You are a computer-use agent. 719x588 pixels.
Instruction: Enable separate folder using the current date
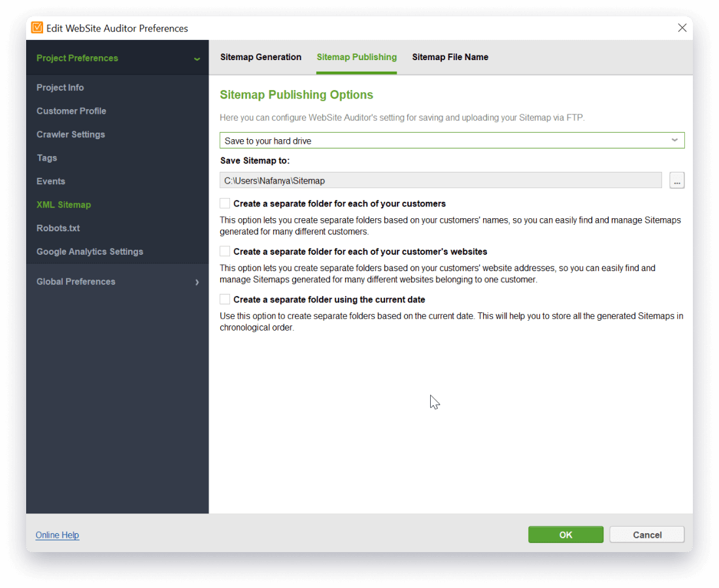point(225,299)
